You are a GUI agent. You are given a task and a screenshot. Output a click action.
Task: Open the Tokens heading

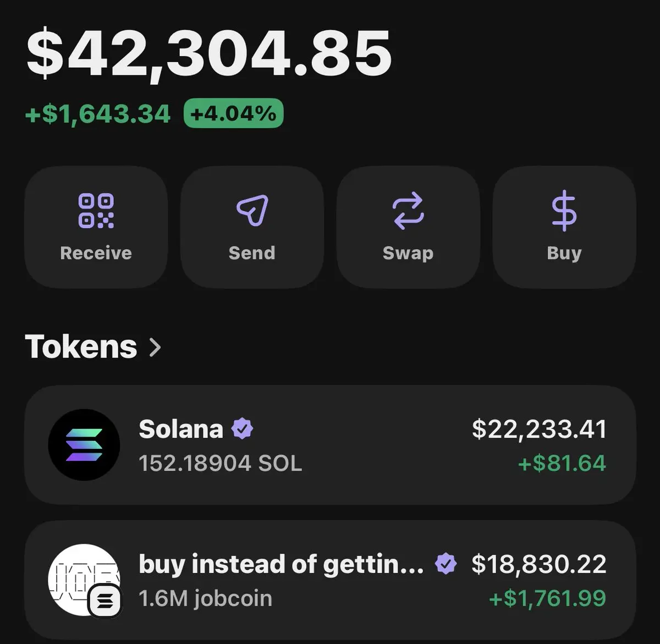(x=81, y=346)
